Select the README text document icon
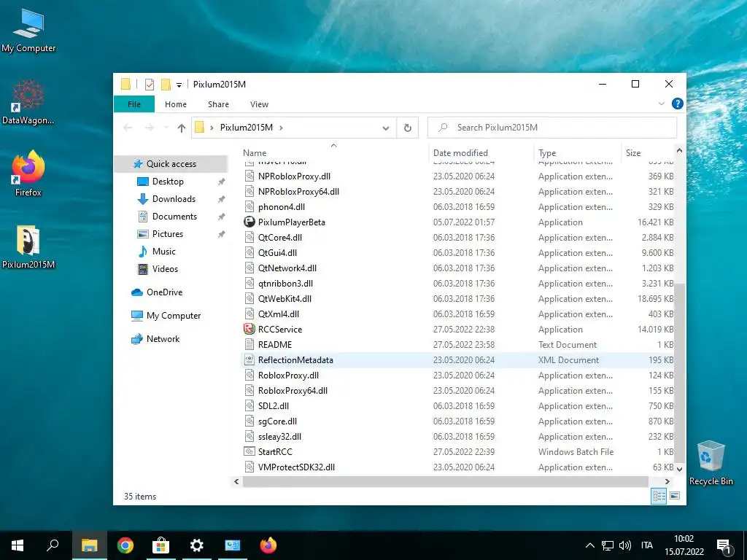 [249, 344]
